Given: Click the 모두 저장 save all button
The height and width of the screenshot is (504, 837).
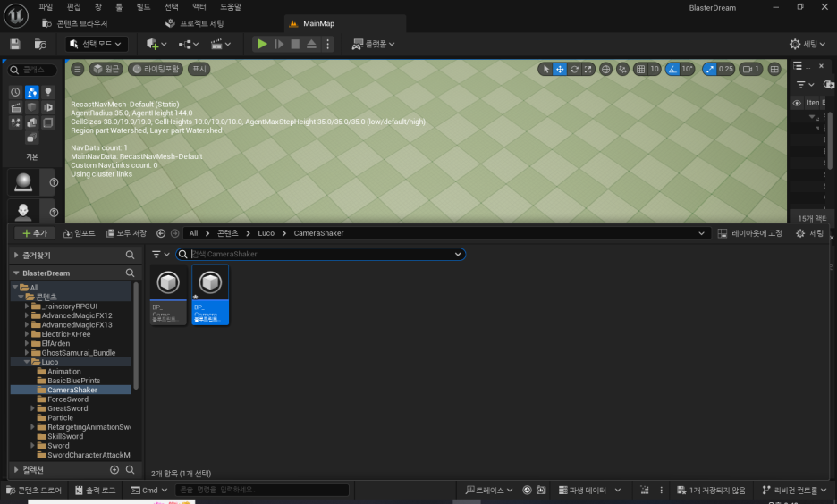Looking at the screenshot, I should click(126, 233).
